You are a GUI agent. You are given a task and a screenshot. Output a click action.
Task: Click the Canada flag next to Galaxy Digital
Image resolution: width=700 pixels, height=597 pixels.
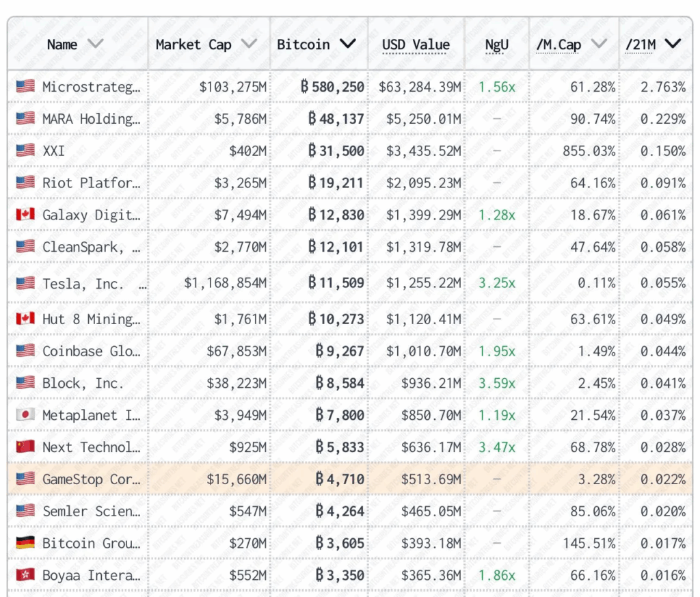(x=25, y=215)
